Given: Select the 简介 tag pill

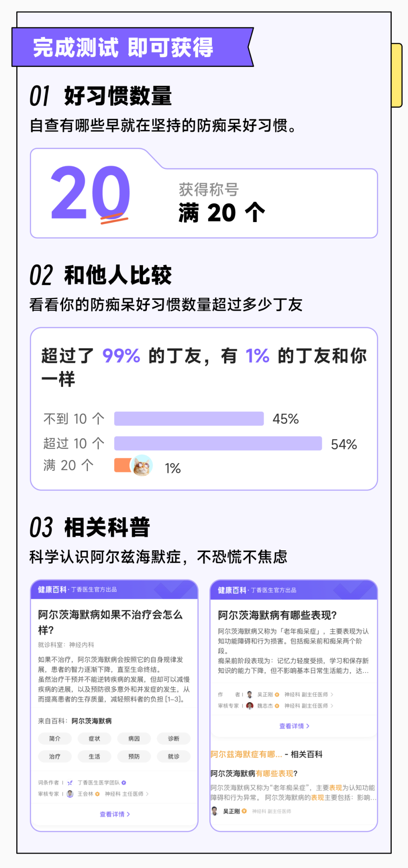Looking at the screenshot, I should [55, 738].
